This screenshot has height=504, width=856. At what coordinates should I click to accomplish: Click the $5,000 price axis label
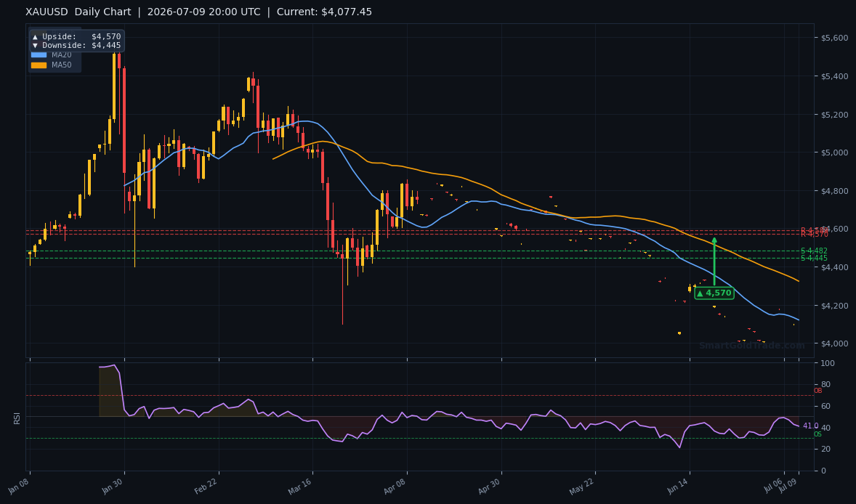pyautogui.click(x=835, y=153)
